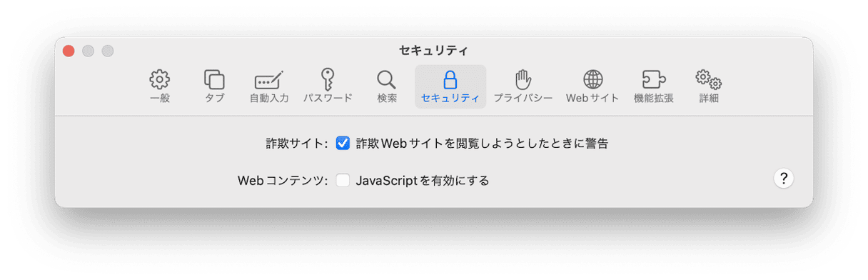This screenshot has width=868, height=280.
Task: Enable the JavaScriptを有効にする checkbox
Action: click(x=343, y=181)
